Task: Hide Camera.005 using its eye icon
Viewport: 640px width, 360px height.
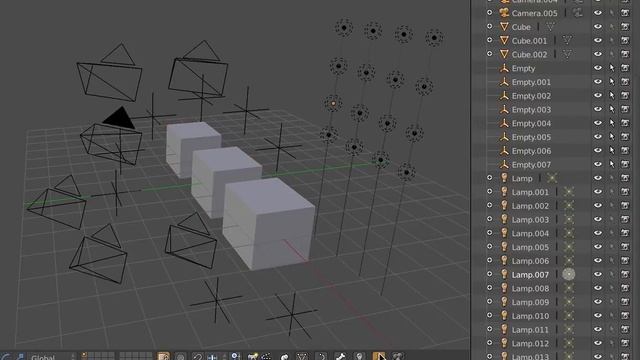Action: (598, 13)
